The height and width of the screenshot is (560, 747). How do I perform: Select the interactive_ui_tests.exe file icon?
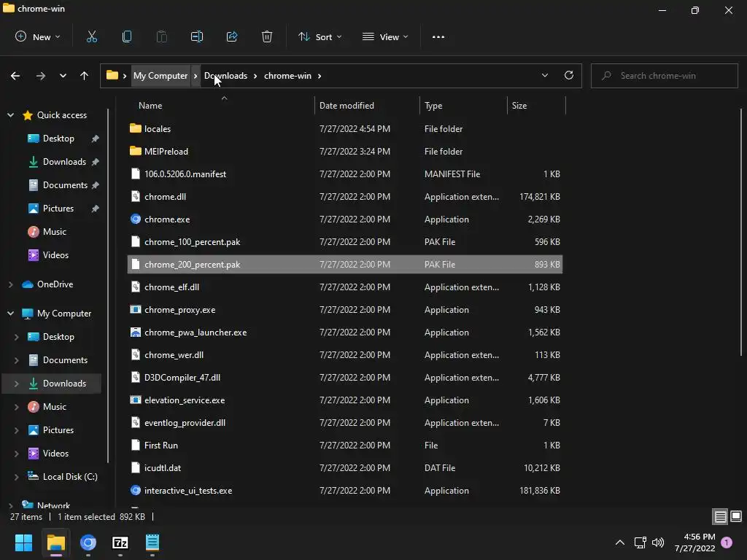pyautogui.click(x=136, y=491)
